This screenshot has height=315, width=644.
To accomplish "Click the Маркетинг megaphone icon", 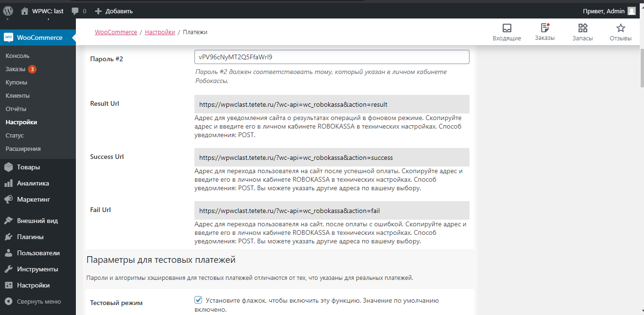I will (x=9, y=199).
